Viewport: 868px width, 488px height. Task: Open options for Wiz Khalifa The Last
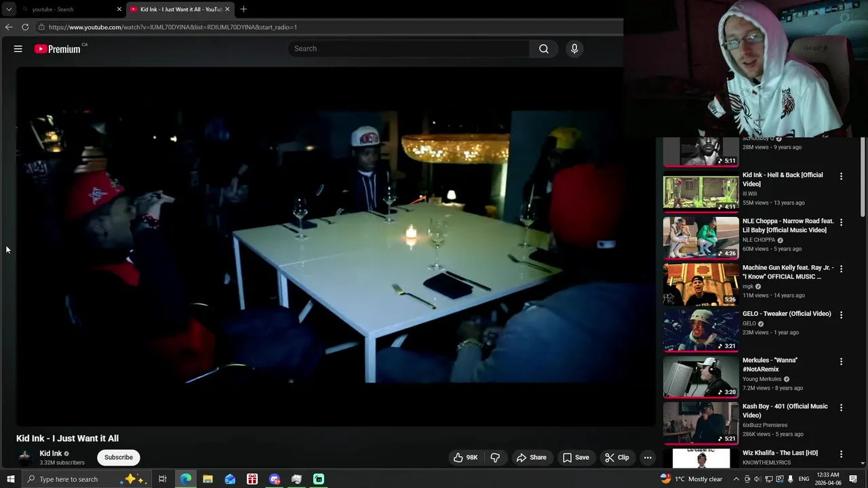841,454
